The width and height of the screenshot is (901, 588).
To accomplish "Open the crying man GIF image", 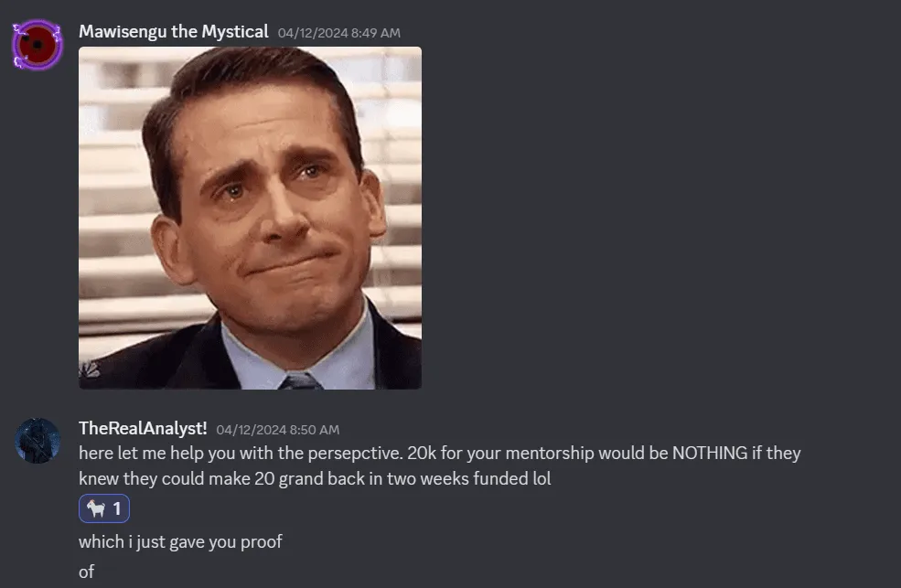I will click(250, 218).
